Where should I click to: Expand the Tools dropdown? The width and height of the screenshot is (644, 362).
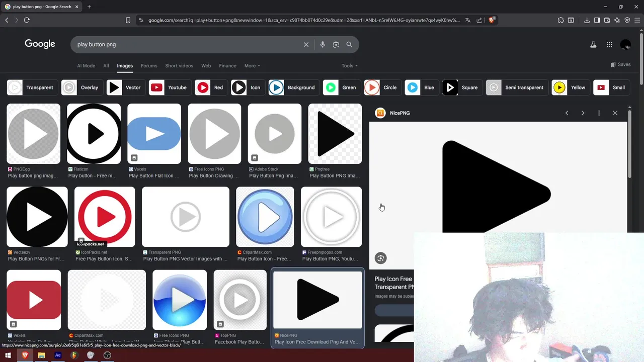(x=350, y=66)
